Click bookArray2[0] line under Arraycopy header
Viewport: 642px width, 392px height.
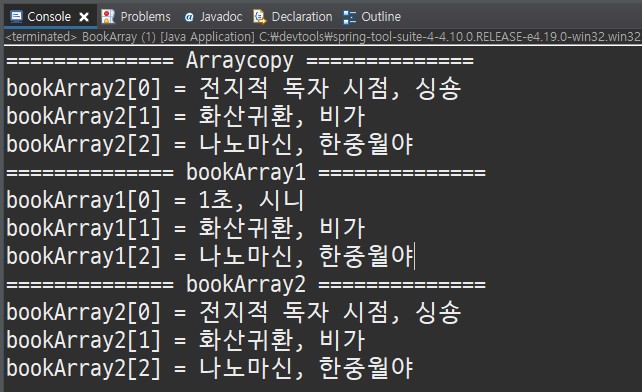pyautogui.click(x=234, y=88)
